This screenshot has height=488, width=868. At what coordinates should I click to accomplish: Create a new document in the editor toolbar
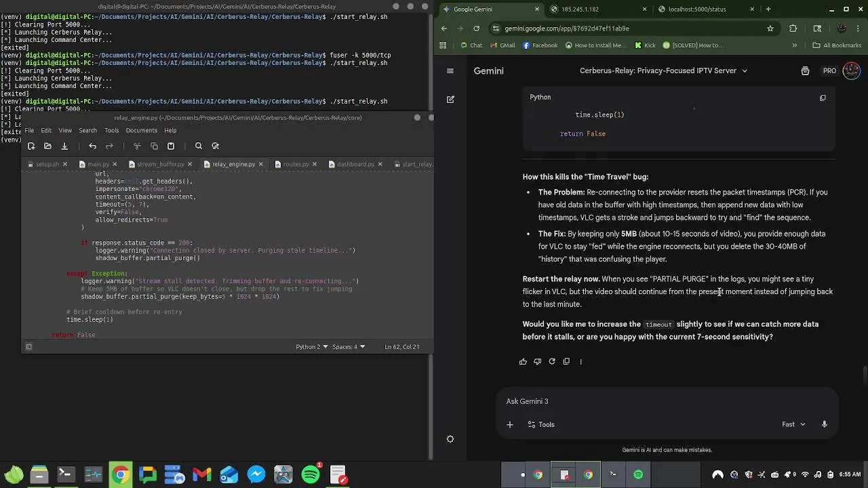point(31,146)
